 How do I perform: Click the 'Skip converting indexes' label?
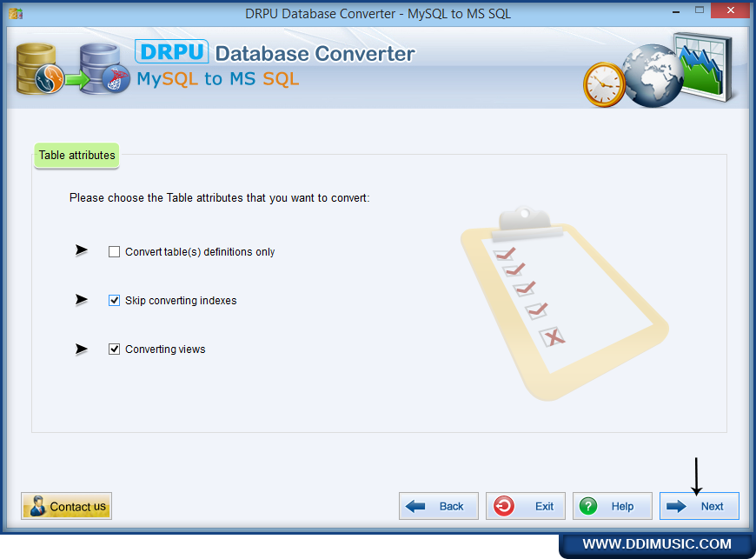(x=181, y=301)
